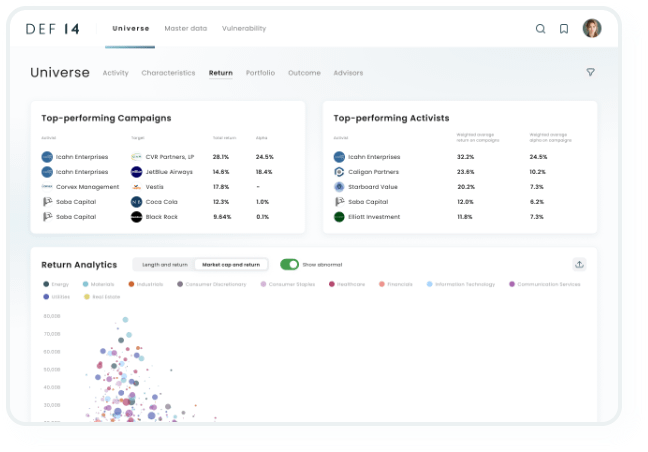This screenshot has width=648, height=452.
Task: Toggle the Show abnormal switch
Action: 289,265
